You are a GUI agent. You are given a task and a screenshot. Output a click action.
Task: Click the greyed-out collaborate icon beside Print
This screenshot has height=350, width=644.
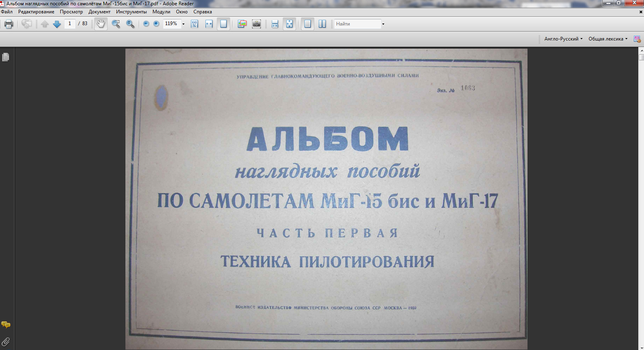pos(27,24)
